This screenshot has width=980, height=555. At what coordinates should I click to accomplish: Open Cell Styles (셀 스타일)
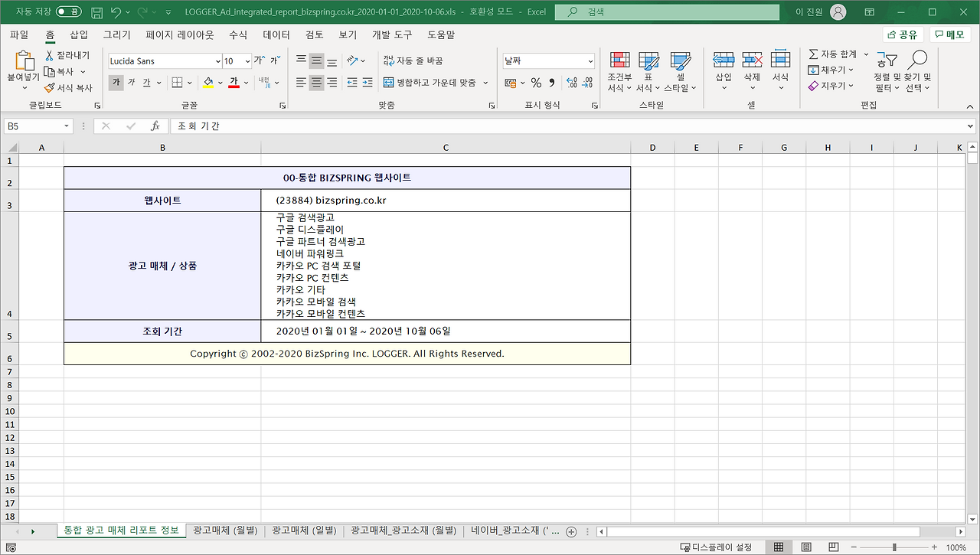(x=680, y=73)
